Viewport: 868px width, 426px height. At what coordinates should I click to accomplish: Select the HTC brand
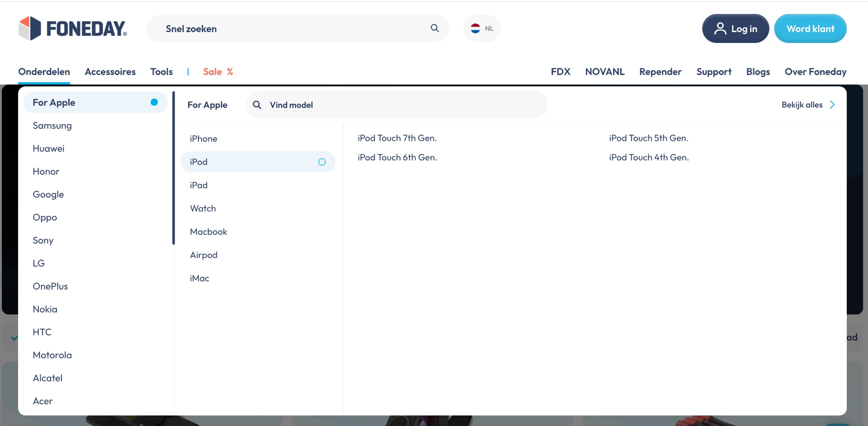[42, 332]
